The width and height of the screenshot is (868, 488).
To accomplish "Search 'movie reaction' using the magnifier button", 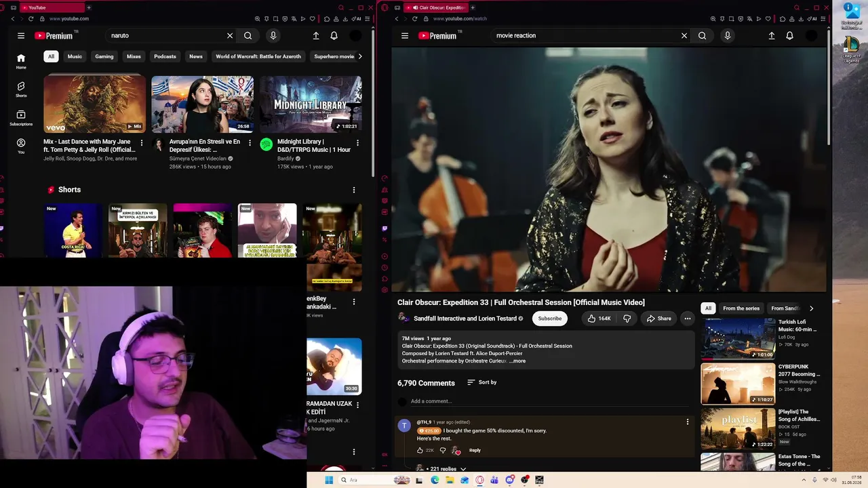I will (703, 36).
